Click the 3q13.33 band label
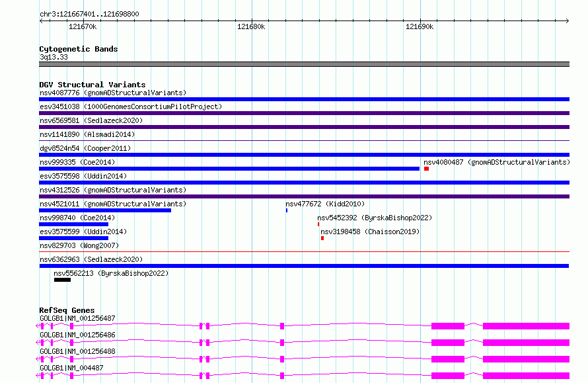Screen dimensions: 588x383 54,57
